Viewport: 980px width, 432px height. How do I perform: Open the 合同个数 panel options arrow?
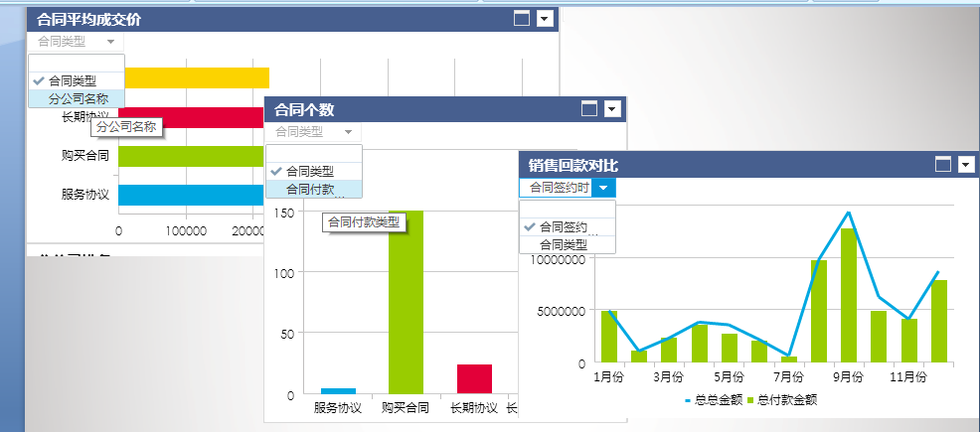point(612,109)
